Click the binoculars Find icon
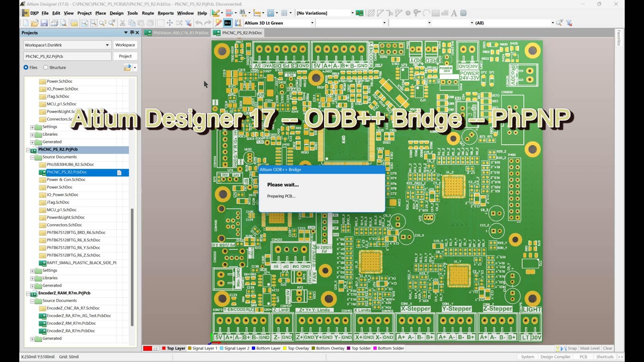This screenshot has height=362, width=644. (x=242, y=13)
